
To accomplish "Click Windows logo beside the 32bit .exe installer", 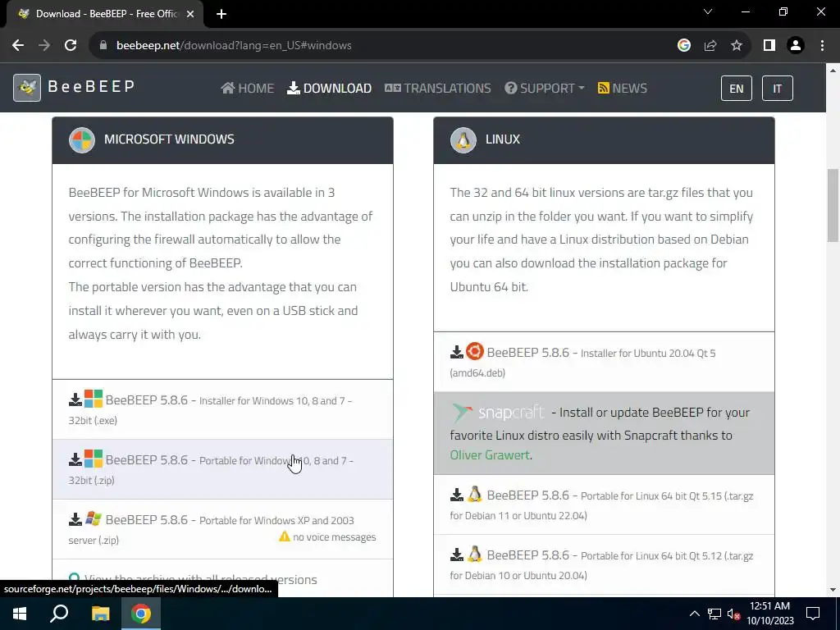I will pyautogui.click(x=94, y=399).
